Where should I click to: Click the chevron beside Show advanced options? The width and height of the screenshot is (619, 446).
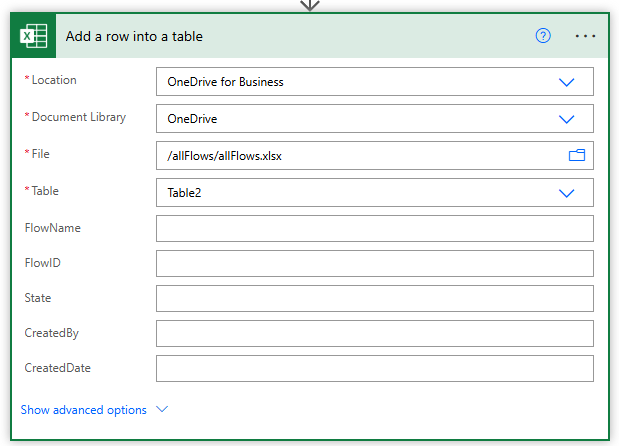pos(162,410)
